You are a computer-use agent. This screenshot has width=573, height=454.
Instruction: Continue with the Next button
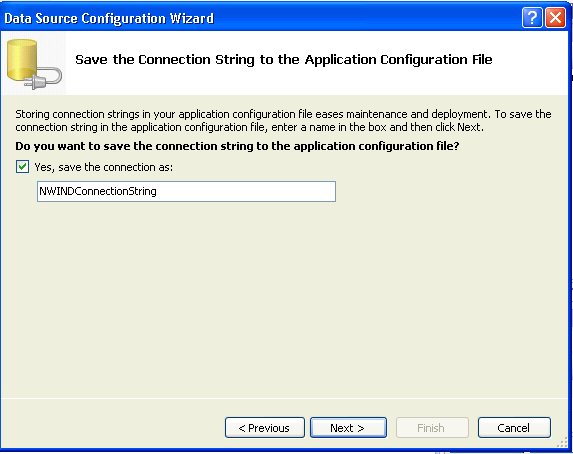click(348, 428)
